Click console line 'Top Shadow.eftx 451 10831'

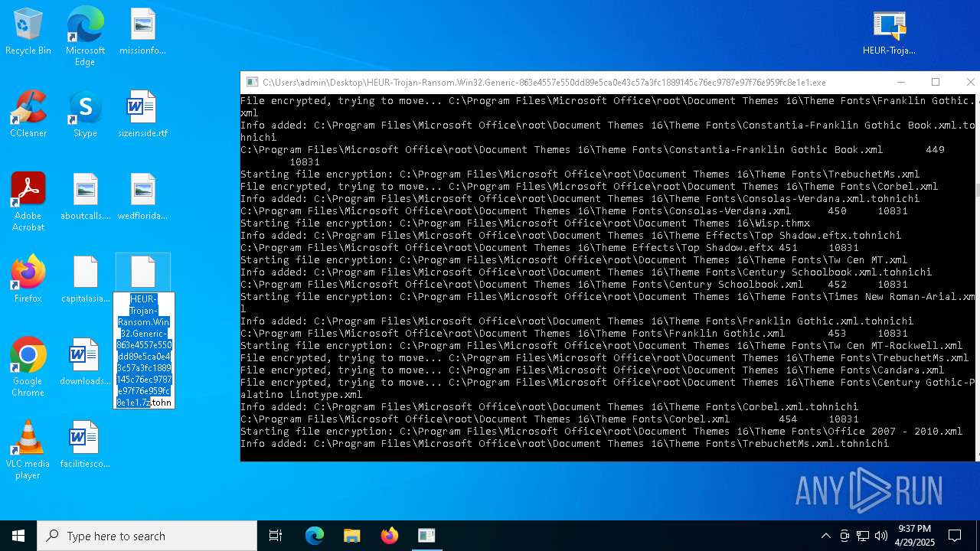[550, 248]
